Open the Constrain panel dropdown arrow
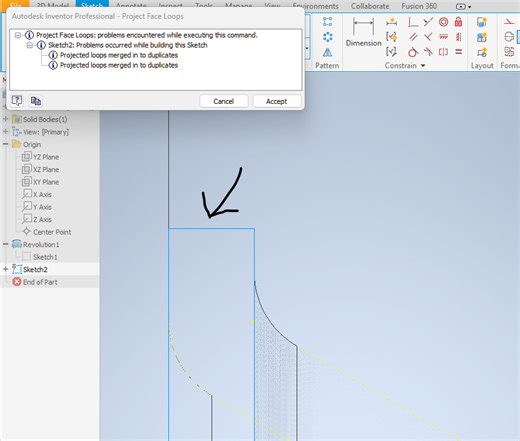This screenshot has width=520, height=441. pyautogui.click(x=423, y=66)
